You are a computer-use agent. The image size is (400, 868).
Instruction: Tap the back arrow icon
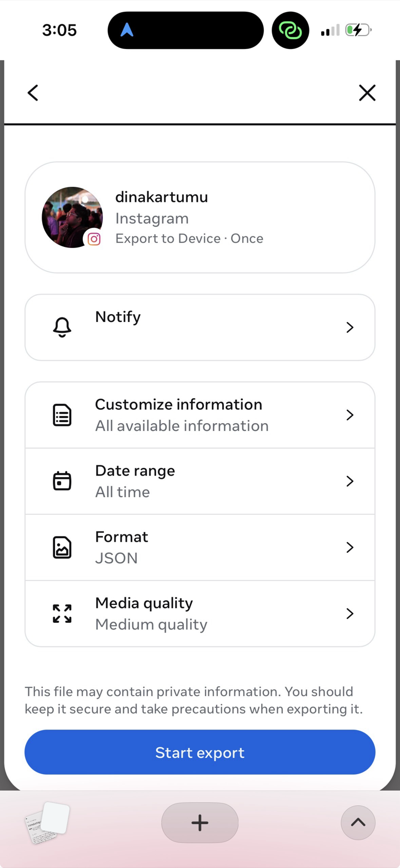(x=33, y=93)
